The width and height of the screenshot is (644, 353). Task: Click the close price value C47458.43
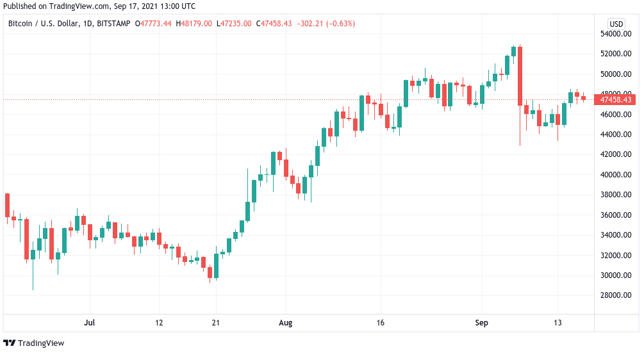tap(274, 24)
